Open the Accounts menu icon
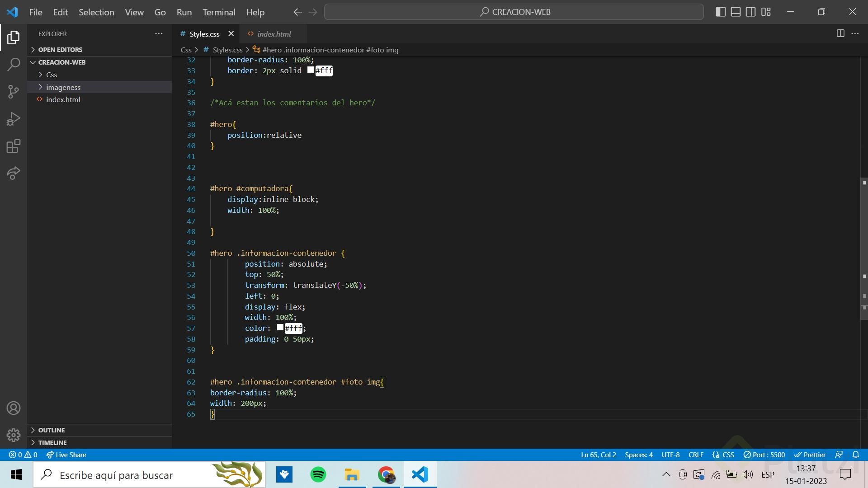 (14, 408)
